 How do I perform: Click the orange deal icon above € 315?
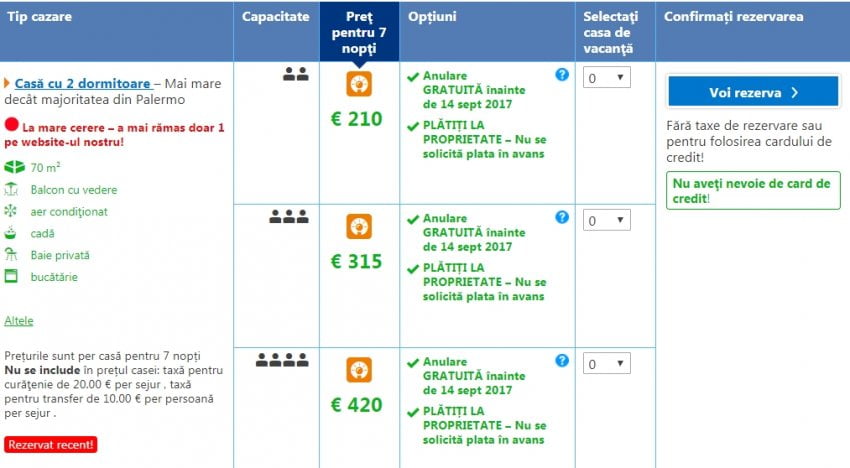pyautogui.click(x=359, y=226)
